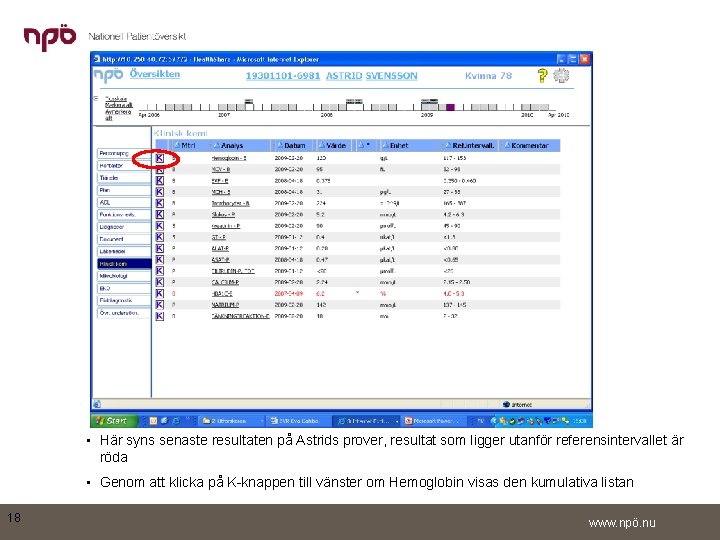Click the 2007 label on the timeline
This screenshot has width=720, height=540.
[x=224, y=115]
